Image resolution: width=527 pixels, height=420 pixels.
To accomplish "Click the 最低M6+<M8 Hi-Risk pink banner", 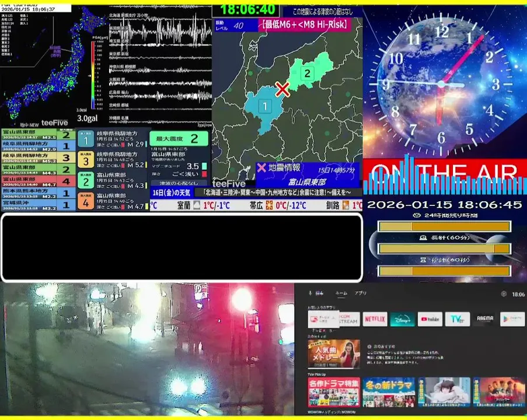I will (x=305, y=24).
